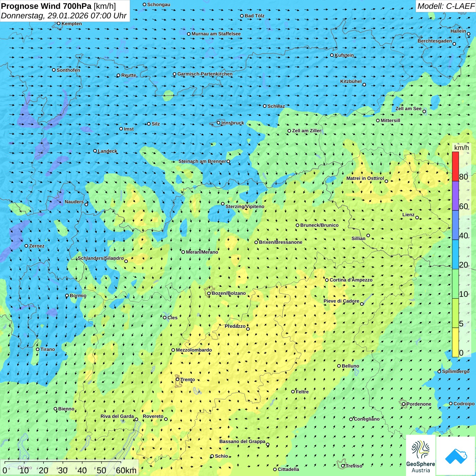Click the Meran/Merano city marker
Image resolution: width=476 pixels, height=476 pixels.
pos(183,252)
